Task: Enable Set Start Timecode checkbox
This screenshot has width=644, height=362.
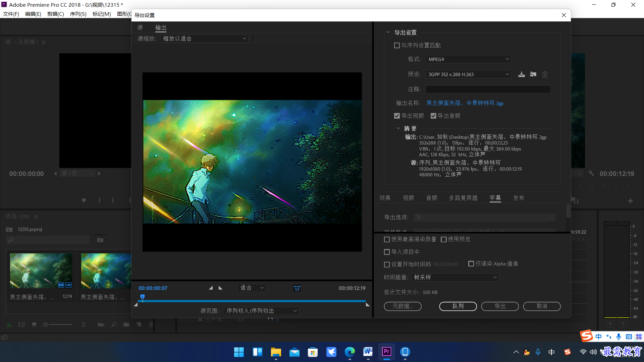Action: pos(387,264)
